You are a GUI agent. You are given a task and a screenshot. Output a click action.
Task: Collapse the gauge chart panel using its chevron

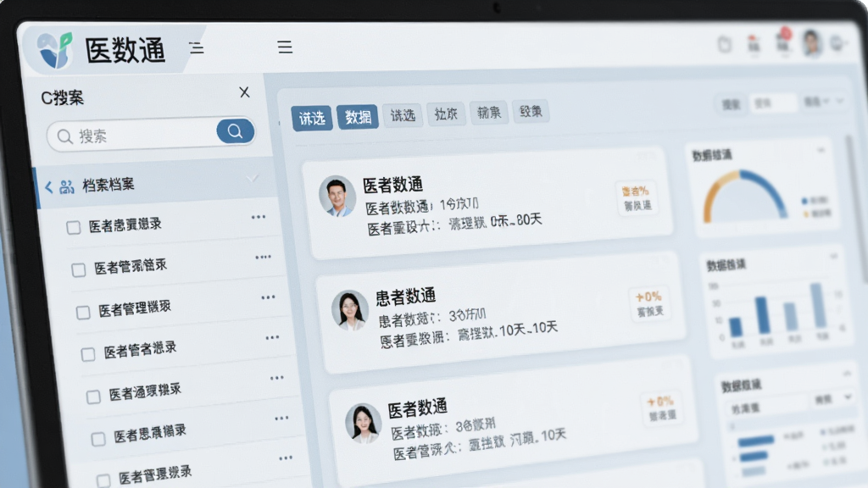pos(821,150)
